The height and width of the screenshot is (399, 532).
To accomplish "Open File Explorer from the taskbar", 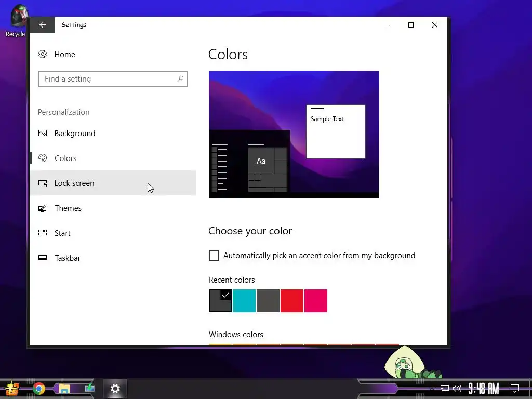I will (64, 389).
